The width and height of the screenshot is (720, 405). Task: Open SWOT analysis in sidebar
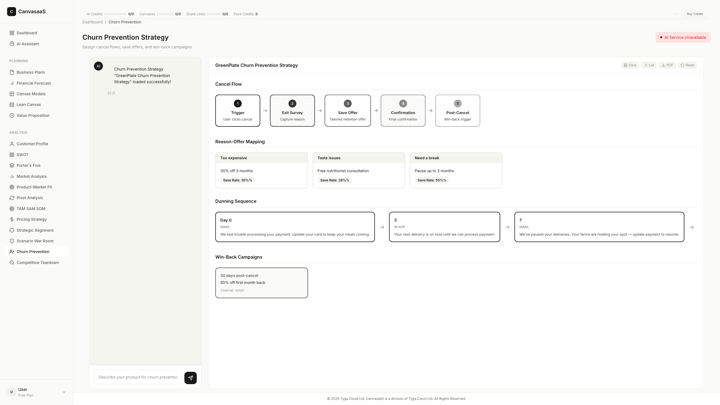pyautogui.click(x=37, y=155)
